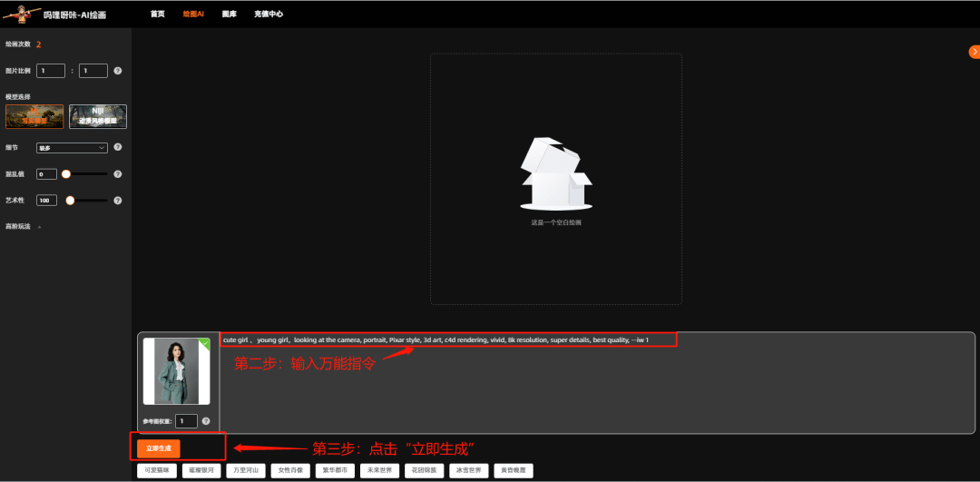
Task: Click the green checkmark on the reference image
Action: click(x=204, y=343)
